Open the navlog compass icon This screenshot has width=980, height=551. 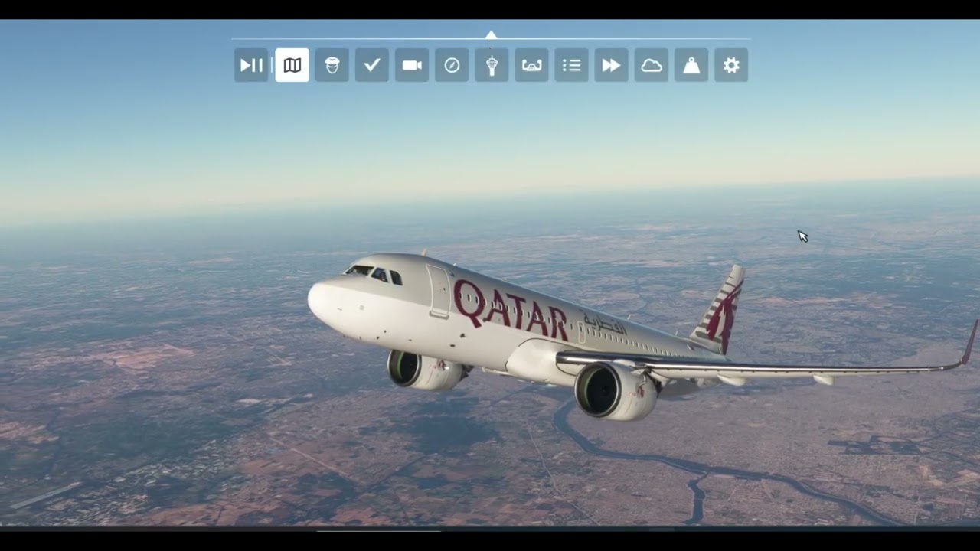click(x=452, y=65)
